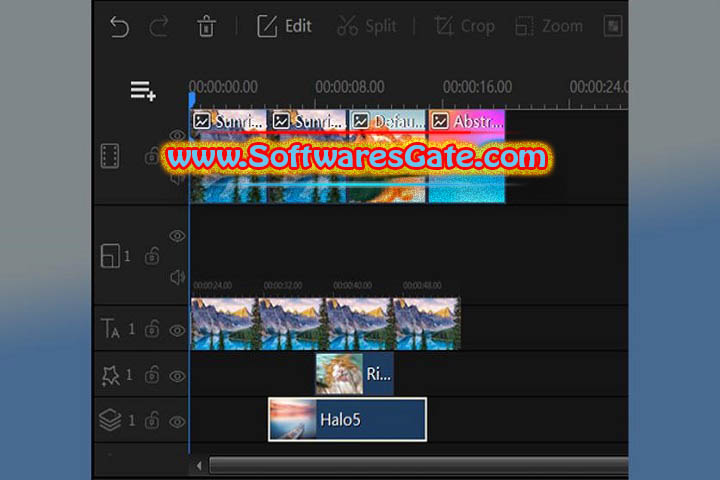
Task: Click the mosaic icon after Zoom
Action: click(613, 26)
